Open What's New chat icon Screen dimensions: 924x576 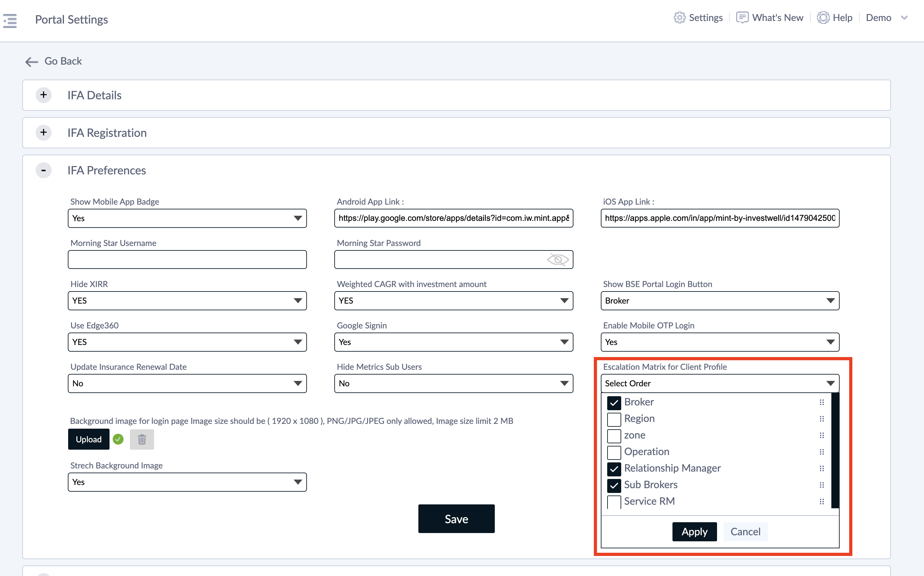pyautogui.click(x=742, y=18)
